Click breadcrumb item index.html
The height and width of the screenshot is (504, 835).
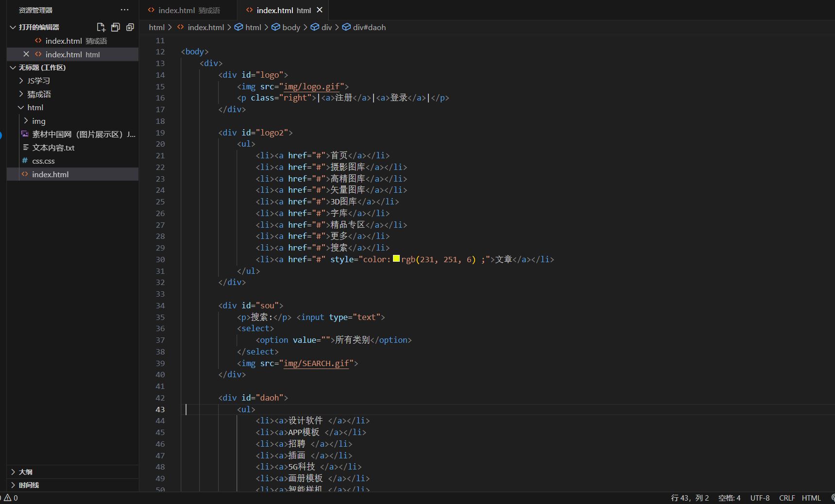[x=206, y=27]
